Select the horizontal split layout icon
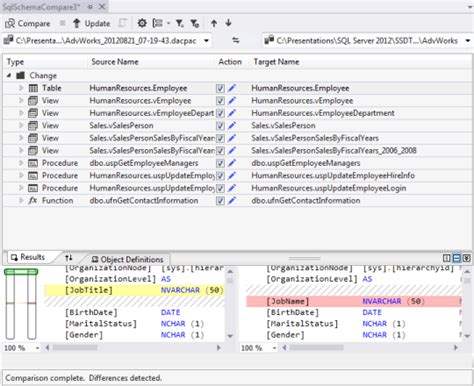This screenshot has height=386, width=474. coord(457,258)
